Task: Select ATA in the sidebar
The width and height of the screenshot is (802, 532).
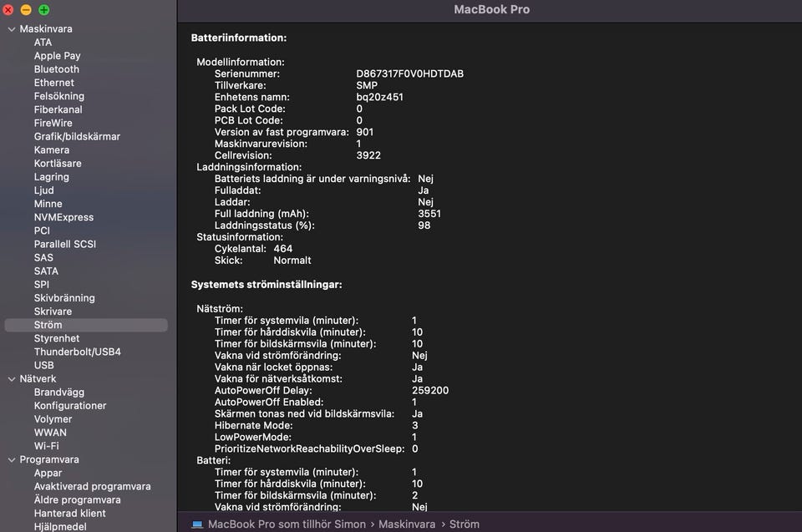Action: (x=43, y=43)
